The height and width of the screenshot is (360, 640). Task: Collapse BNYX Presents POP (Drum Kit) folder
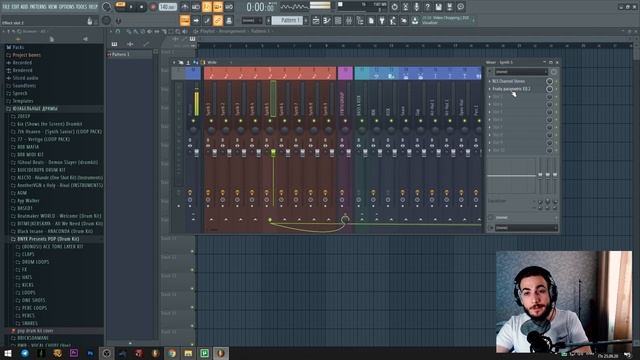(48, 239)
